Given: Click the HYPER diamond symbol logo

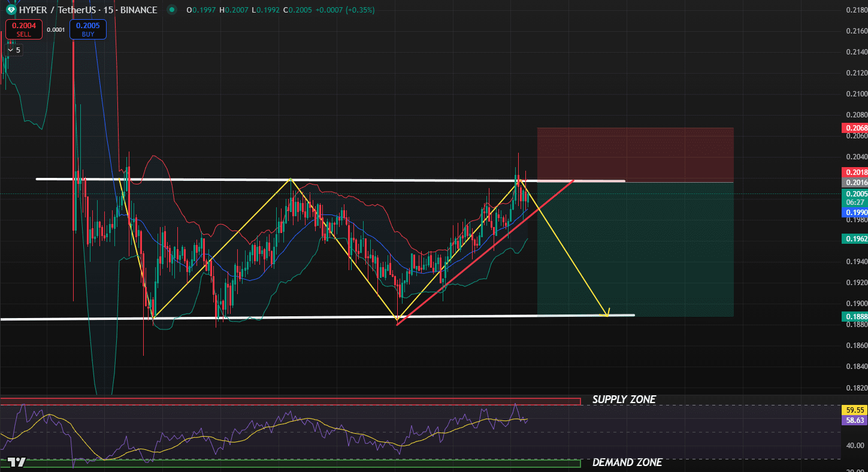Looking at the screenshot, I should (11, 10).
